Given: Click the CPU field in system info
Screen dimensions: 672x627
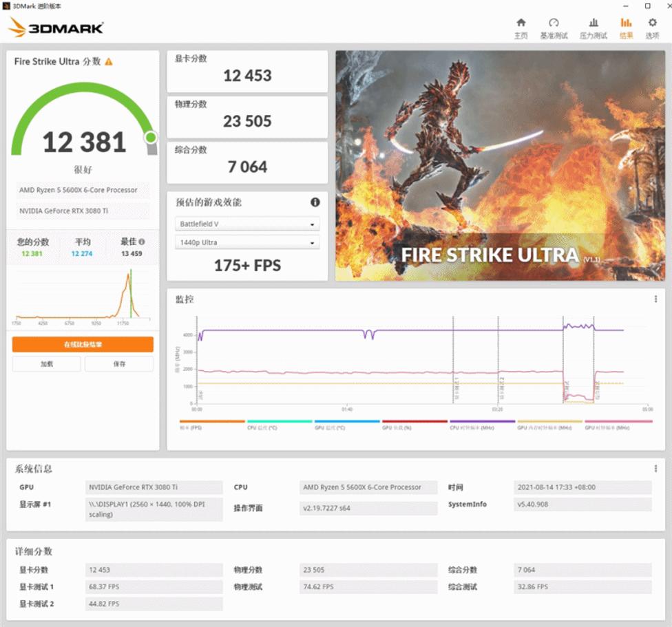Looking at the screenshot, I should (x=368, y=487).
